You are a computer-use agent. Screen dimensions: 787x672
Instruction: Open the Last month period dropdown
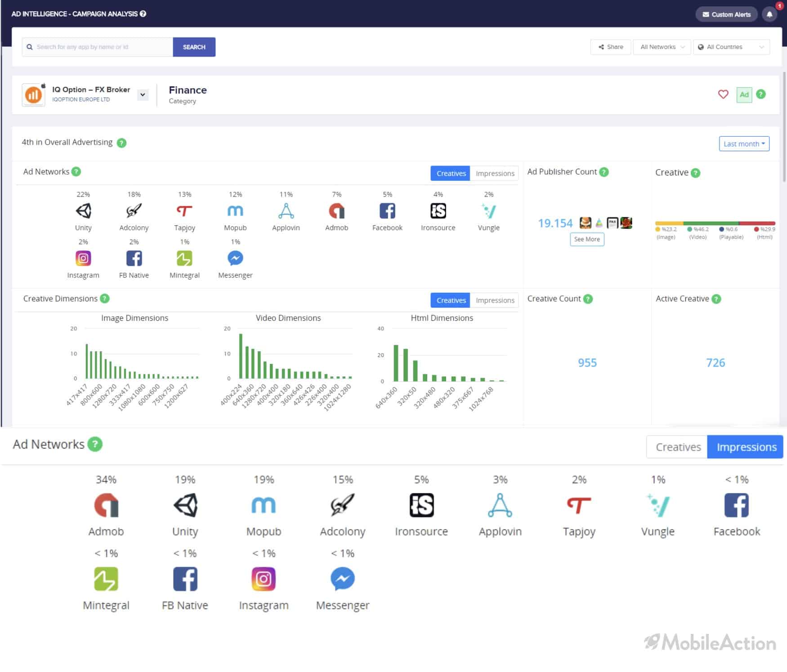pyautogui.click(x=744, y=144)
